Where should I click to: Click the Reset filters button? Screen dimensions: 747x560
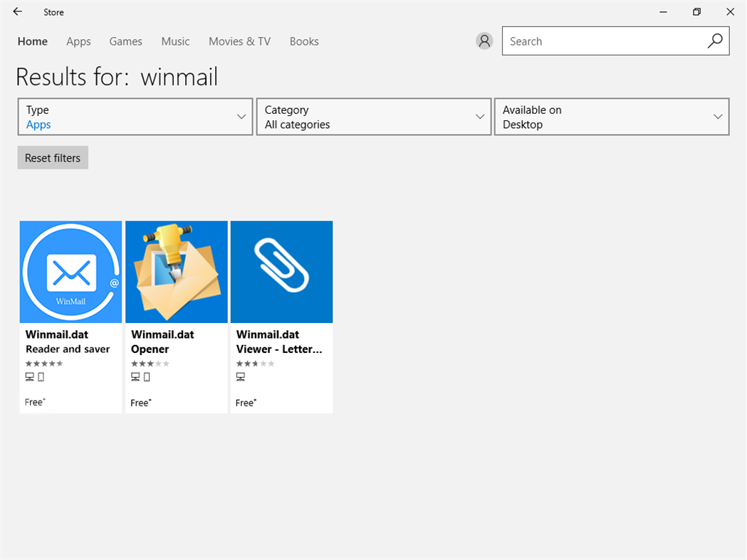tap(52, 157)
